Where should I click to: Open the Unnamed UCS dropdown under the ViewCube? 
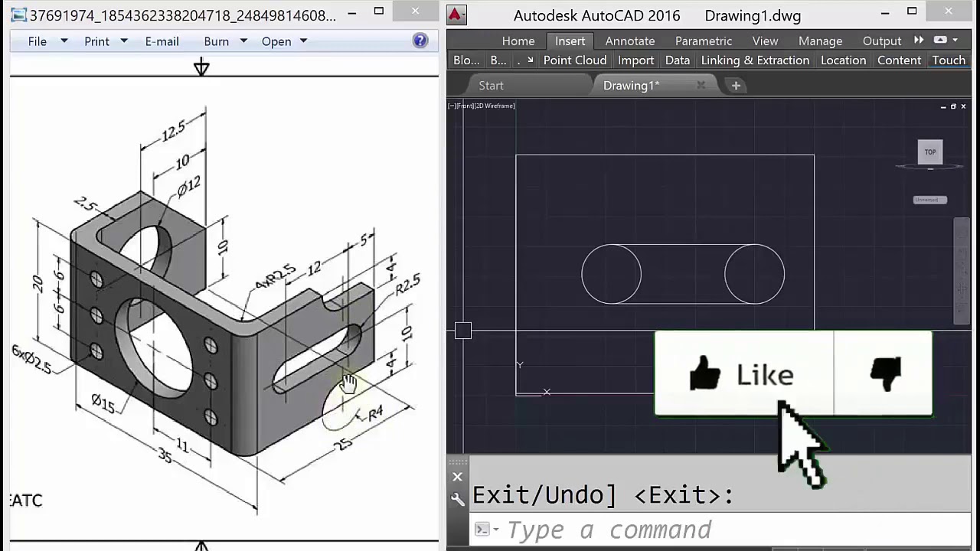[930, 200]
